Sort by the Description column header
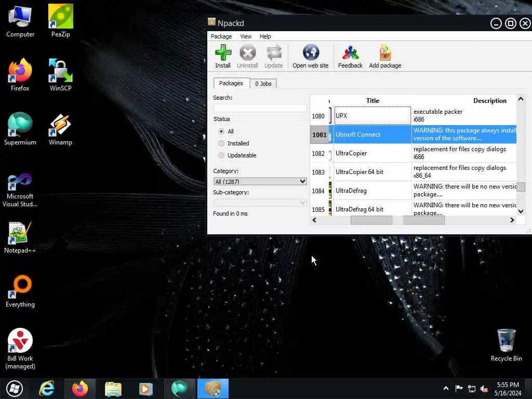This screenshot has height=399, width=532. pyautogui.click(x=489, y=100)
